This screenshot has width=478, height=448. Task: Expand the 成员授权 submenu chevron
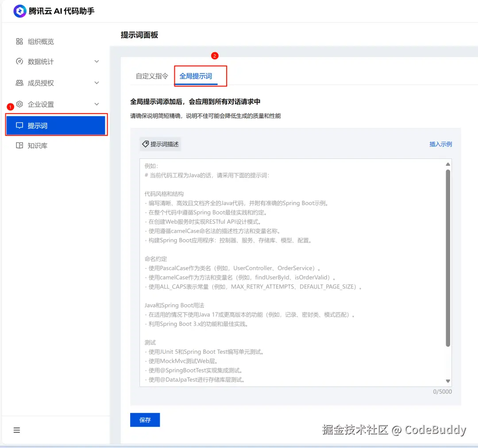(x=96, y=83)
